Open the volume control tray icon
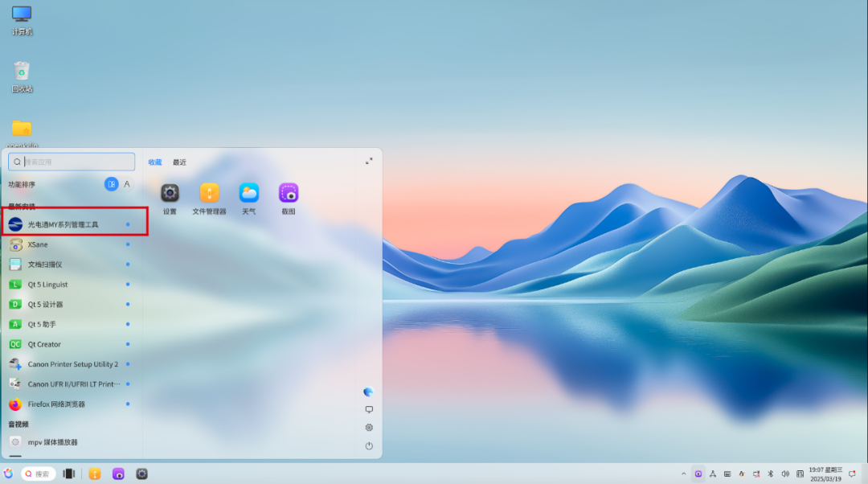The image size is (868, 484). [785, 474]
